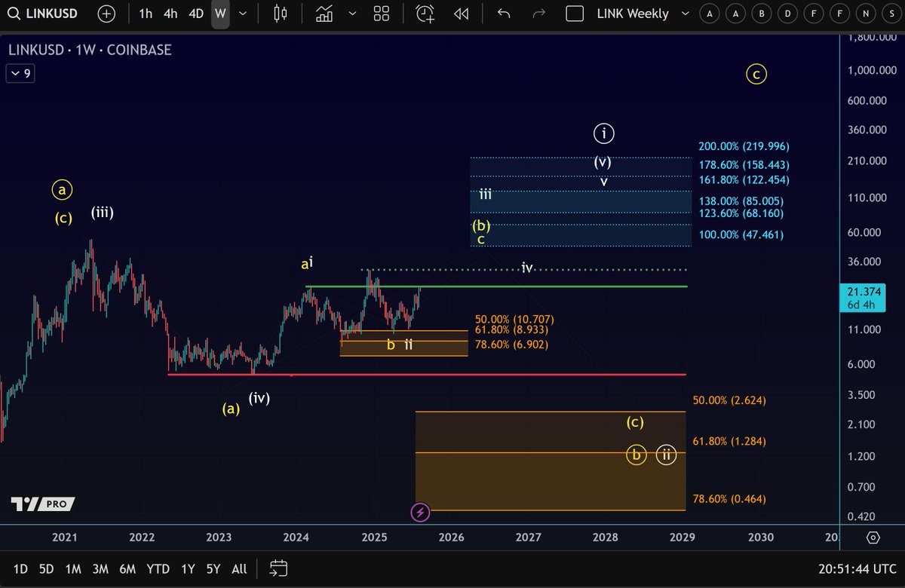
Task: Undo the last chart action
Action: (x=504, y=14)
